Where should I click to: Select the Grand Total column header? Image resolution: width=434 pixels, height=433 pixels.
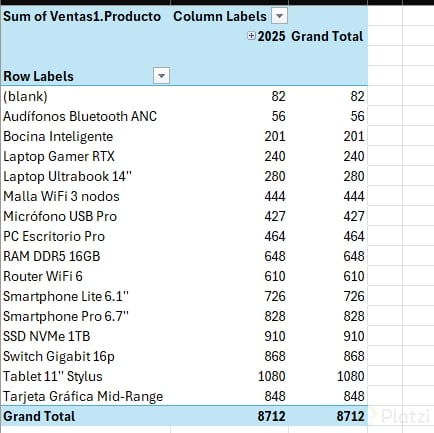[327, 36]
